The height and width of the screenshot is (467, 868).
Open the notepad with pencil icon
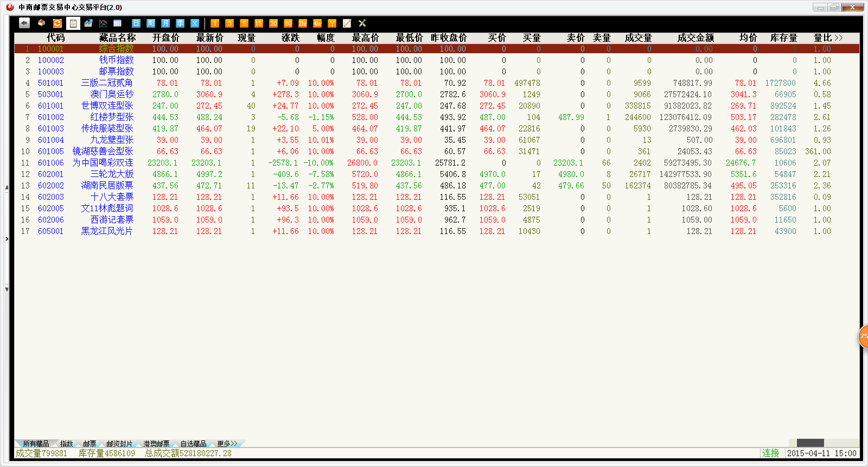coord(347,23)
